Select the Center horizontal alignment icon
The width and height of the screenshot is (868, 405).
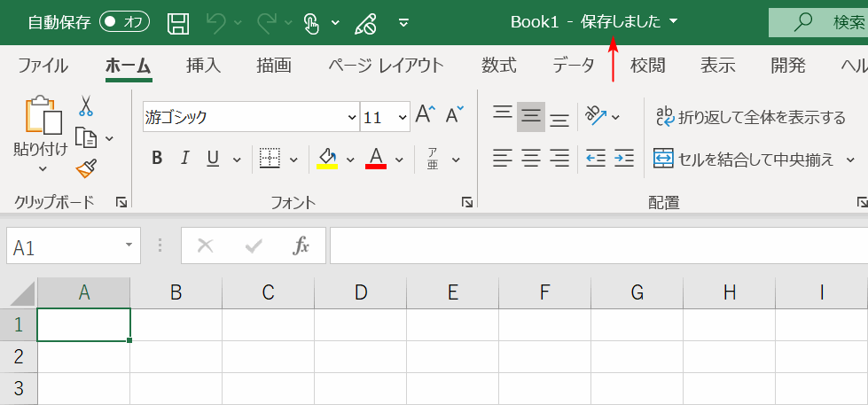point(531,159)
